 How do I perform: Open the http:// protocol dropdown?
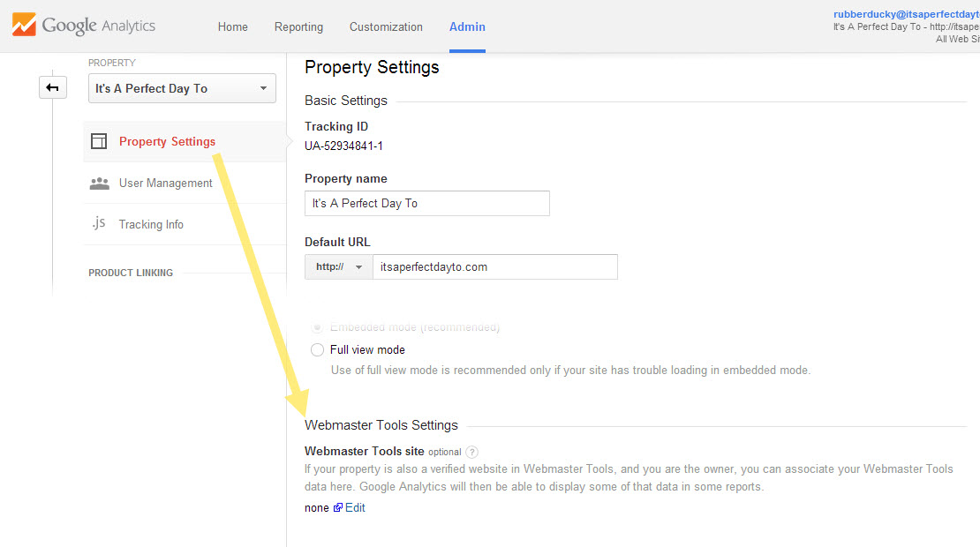coord(339,266)
